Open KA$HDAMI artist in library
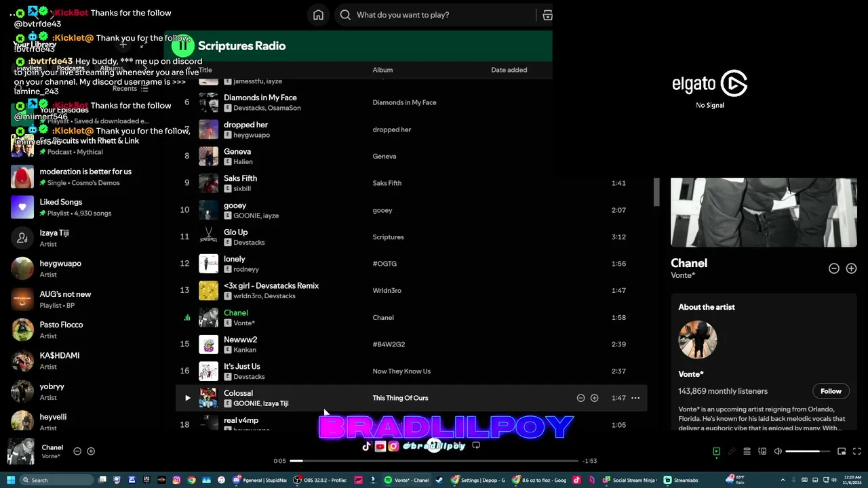This screenshot has height=488, width=868. coord(81,361)
